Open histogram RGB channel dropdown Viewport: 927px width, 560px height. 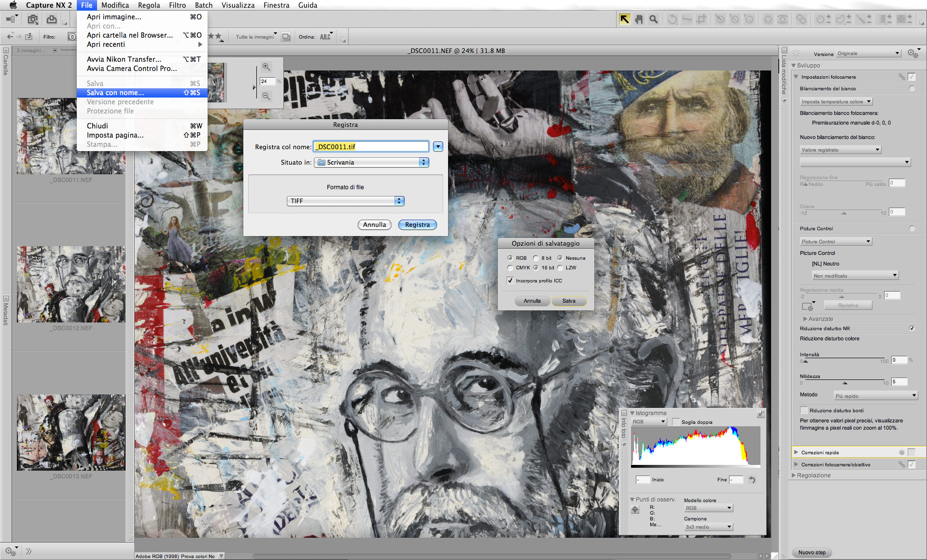649,422
